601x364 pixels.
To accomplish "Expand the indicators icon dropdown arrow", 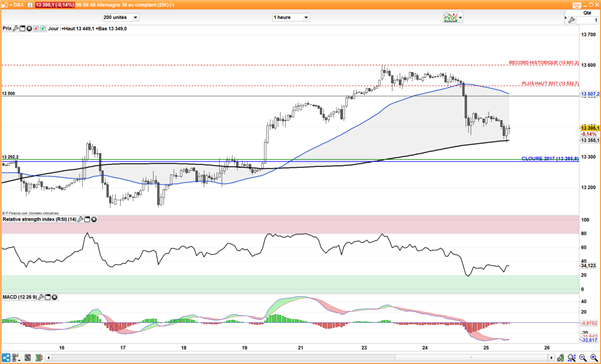I will pos(460,18).
